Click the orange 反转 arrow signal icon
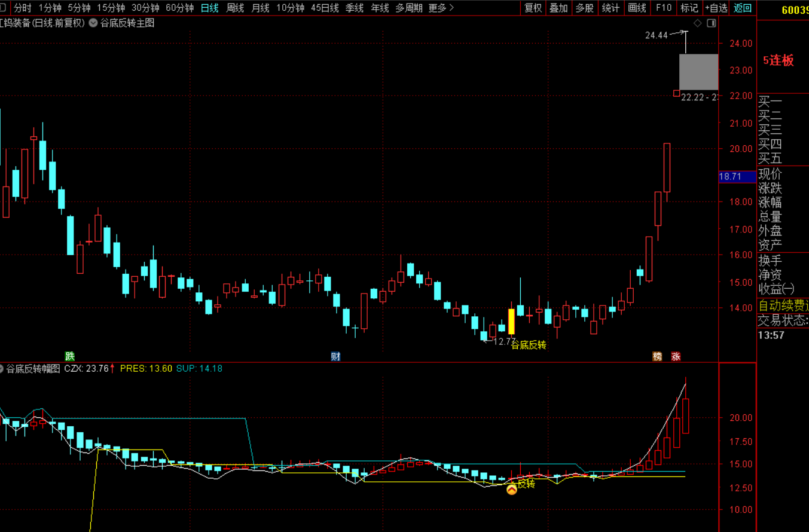 tap(512, 490)
